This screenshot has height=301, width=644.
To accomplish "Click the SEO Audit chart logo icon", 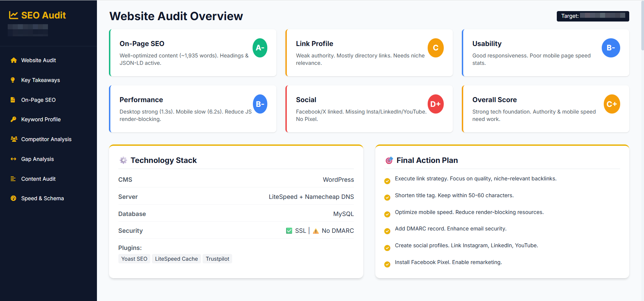I will [x=13, y=15].
